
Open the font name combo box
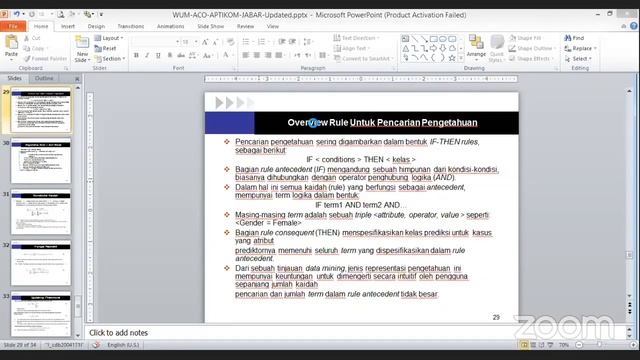point(156,42)
